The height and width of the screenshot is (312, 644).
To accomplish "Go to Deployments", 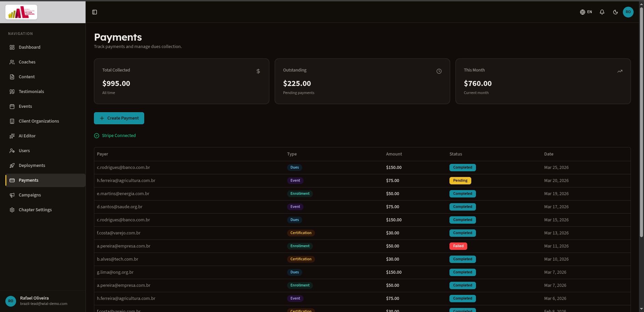I will 45,166.
